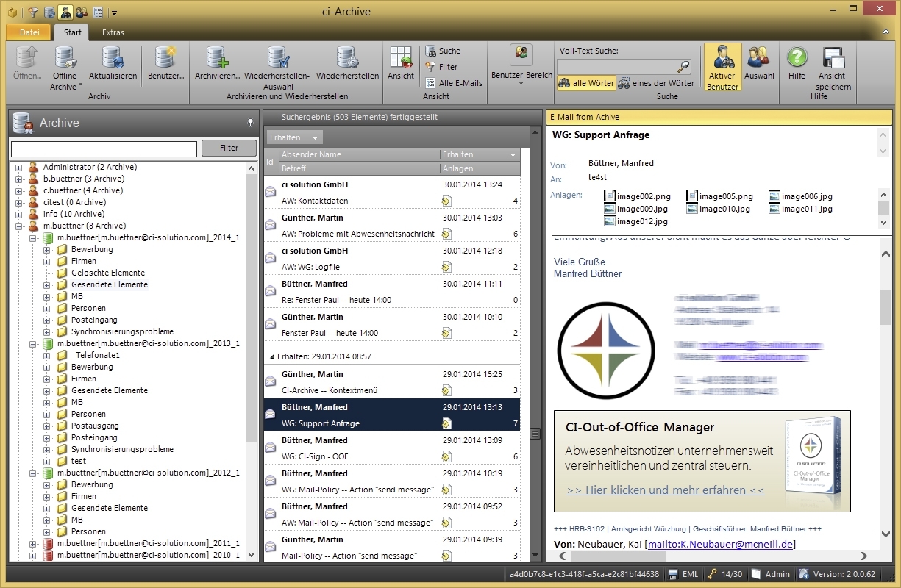Toggle the Auswahl users button
Screen dimensions: 901x588
tap(759, 62)
